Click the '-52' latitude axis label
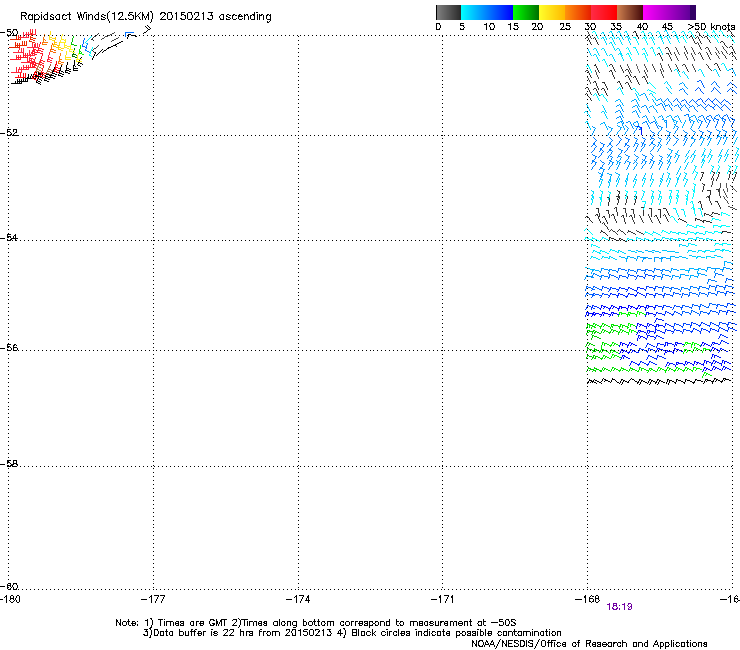Image resolution: width=740 pixels, height=650 pixels. point(9,132)
